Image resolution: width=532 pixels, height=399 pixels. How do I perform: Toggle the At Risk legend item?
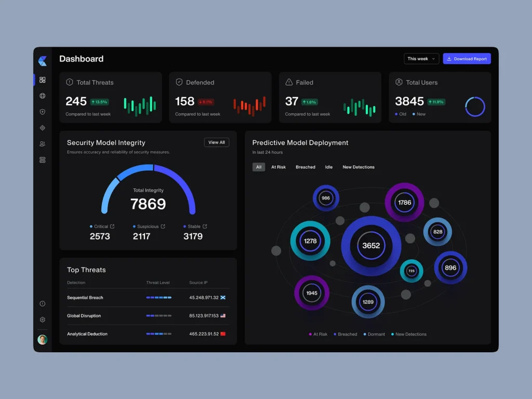pyautogui.click(x=318, y=334)
